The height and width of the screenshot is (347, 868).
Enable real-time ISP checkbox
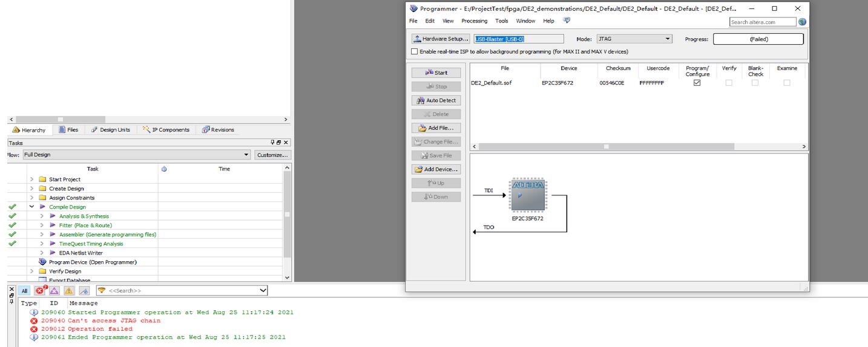415,52
